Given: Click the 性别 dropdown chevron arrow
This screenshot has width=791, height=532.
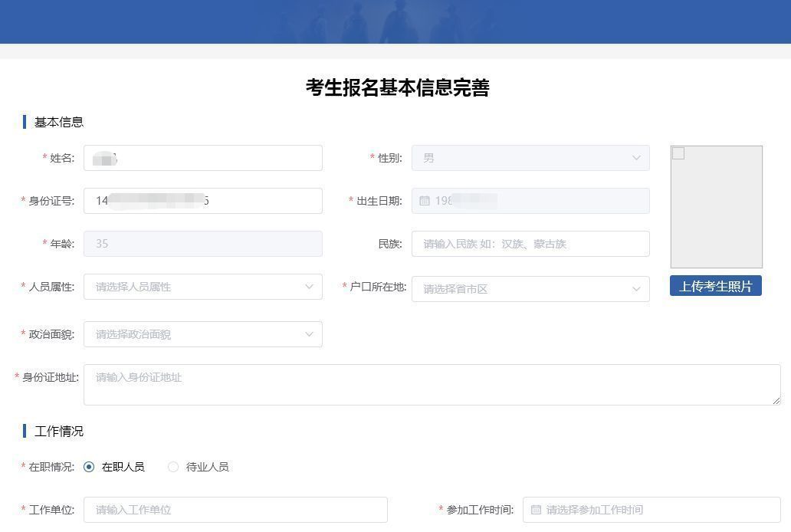Looking at the screenshot, I should 636,158.
